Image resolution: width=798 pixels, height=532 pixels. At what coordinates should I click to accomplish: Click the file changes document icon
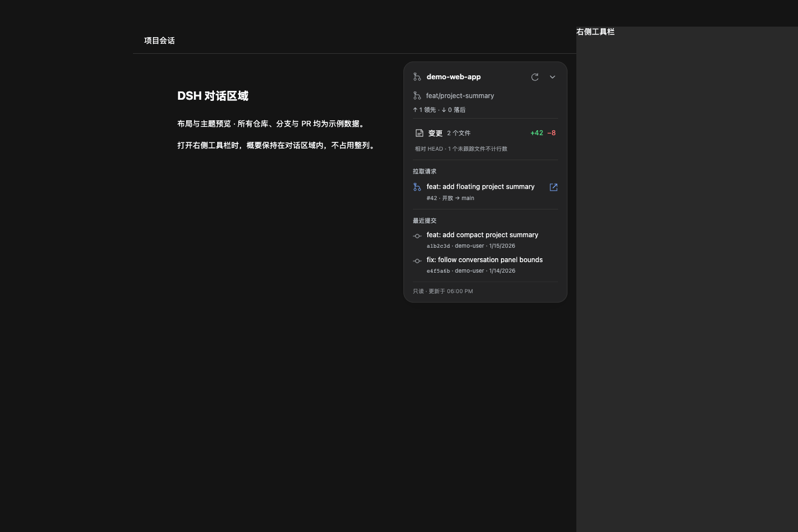[x=420, y=133]
